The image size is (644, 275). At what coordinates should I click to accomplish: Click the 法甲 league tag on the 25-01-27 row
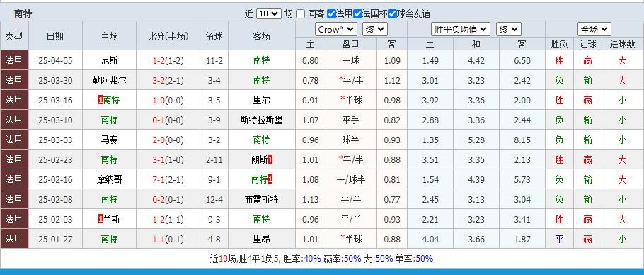pos(14,238)
